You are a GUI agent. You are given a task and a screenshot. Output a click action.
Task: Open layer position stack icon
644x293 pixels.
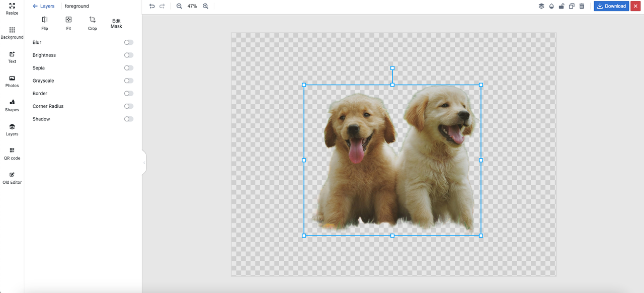(541, 6)
